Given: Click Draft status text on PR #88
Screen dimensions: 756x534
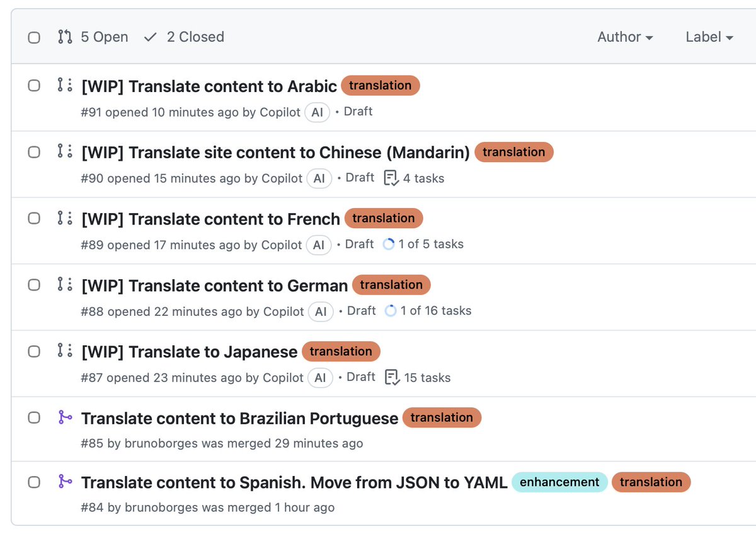Looking at the screenshot, I should (x=362, y=311).
